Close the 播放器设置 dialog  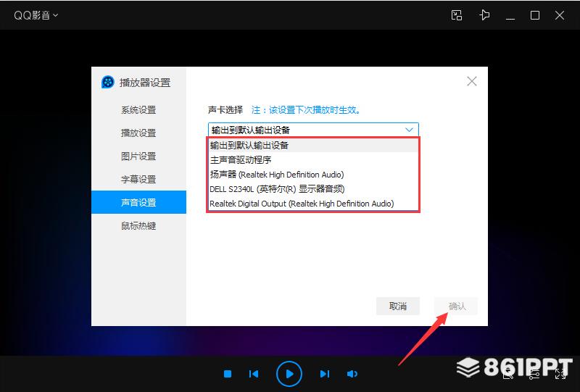[x=472, y=81]
